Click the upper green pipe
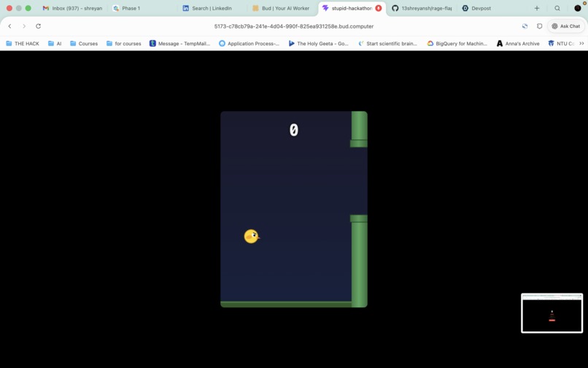 (x=359, y=129)
